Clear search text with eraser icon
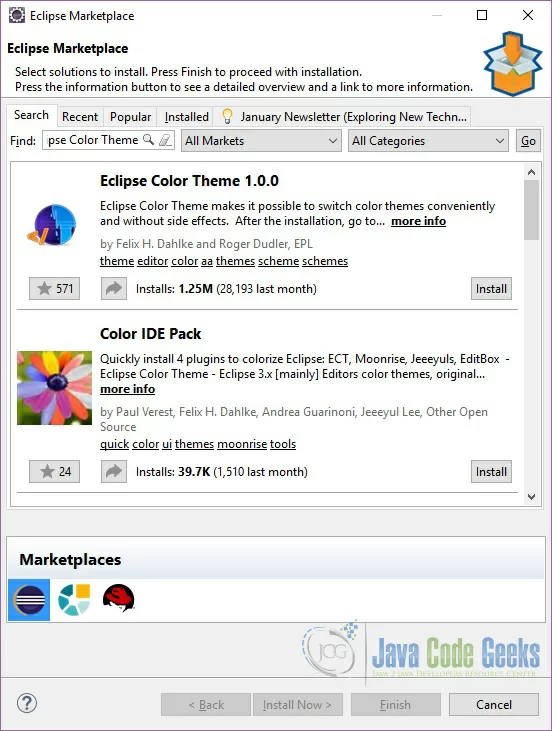 (x=165, y=140)
